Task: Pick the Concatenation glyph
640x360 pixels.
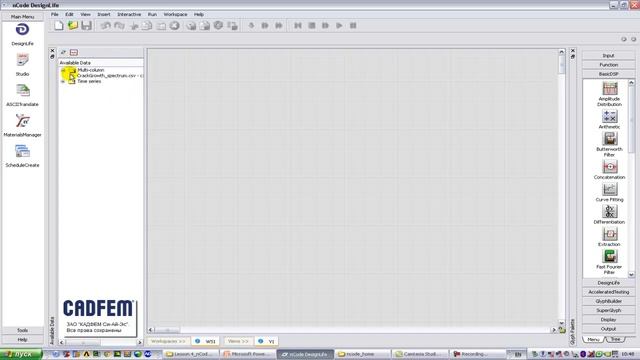Action: 609,169
